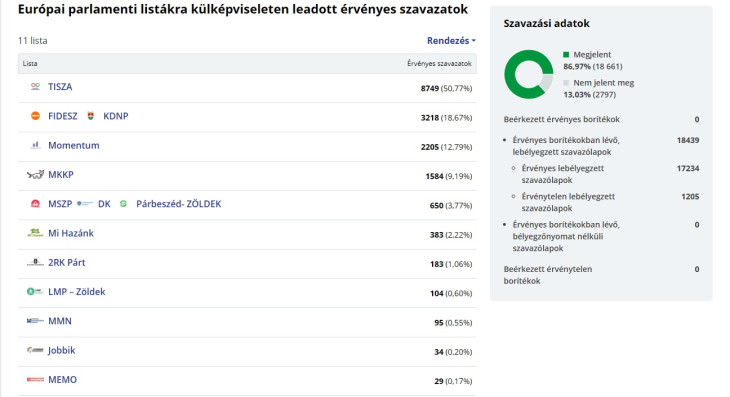Open the 2RK Párt link

click(67, 262)
